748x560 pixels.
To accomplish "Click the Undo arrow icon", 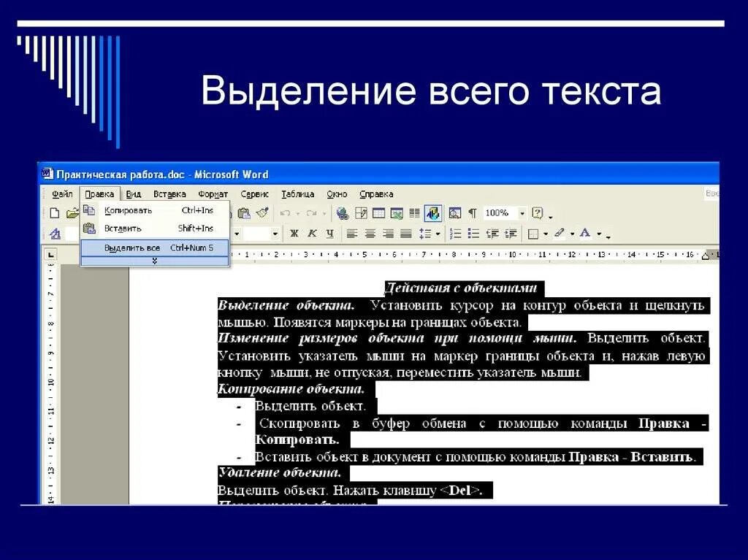I will tap(286, 213).
